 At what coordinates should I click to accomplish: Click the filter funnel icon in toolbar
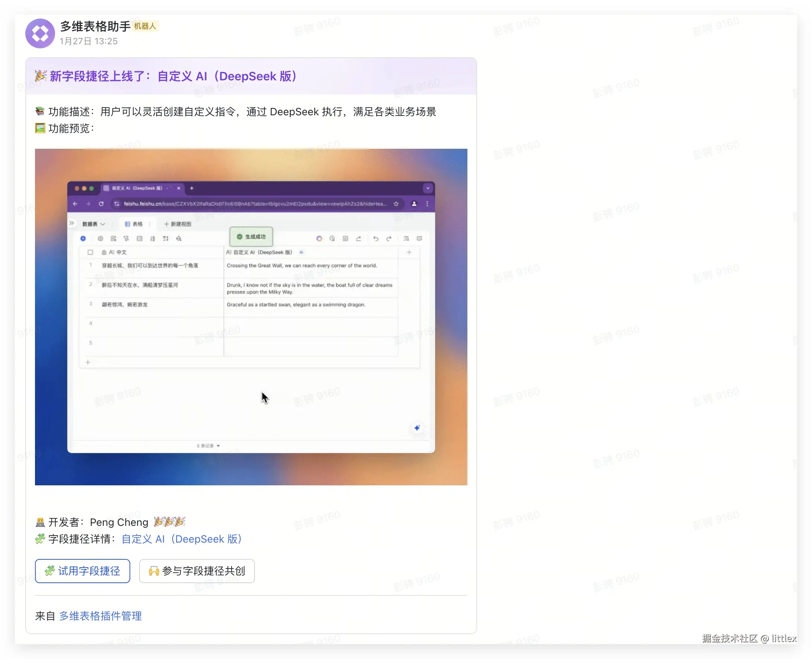click(x=126, y=238)
